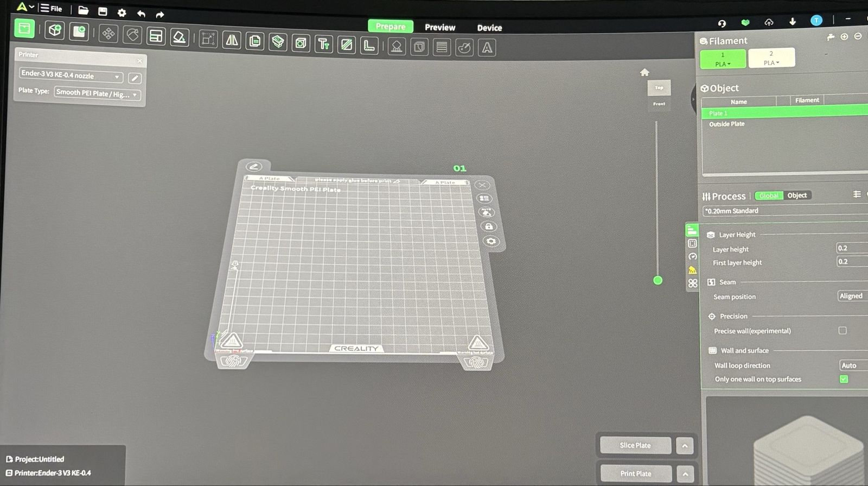This screenshot has width=868, height=486.
Task: Uncheck Only one wall on top surfaces
Action: 844,379
